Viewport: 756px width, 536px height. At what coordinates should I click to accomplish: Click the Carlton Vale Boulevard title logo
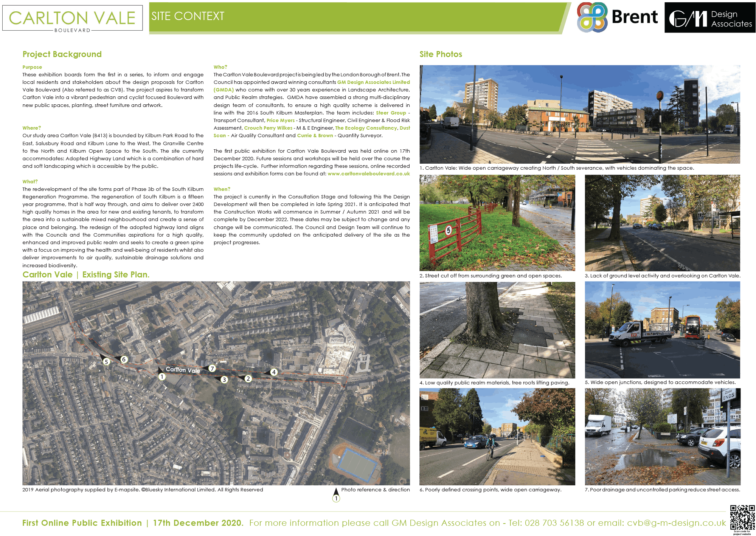coord(72,19)
